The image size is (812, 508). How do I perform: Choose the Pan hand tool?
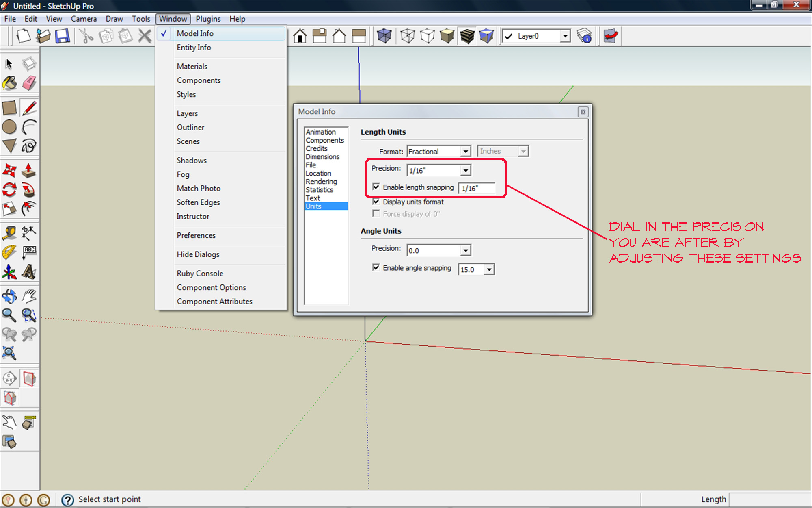[x=29, y=296]
